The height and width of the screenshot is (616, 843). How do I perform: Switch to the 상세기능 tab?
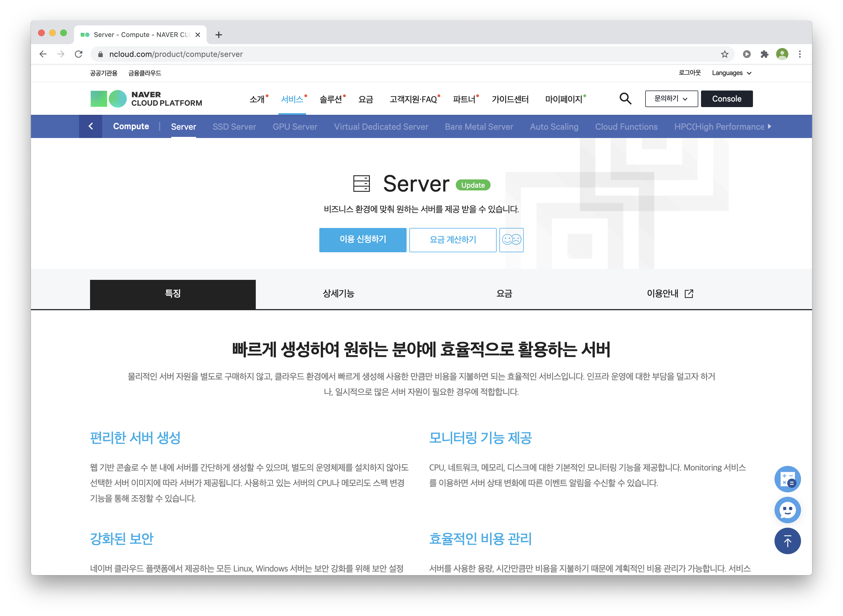pyautogui.click(x=338, y=294)
